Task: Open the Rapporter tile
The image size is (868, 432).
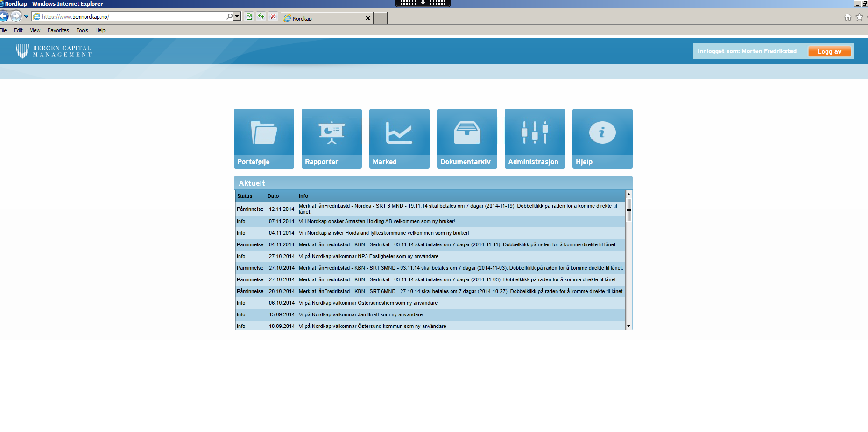Action: click(x=332, y=139)
